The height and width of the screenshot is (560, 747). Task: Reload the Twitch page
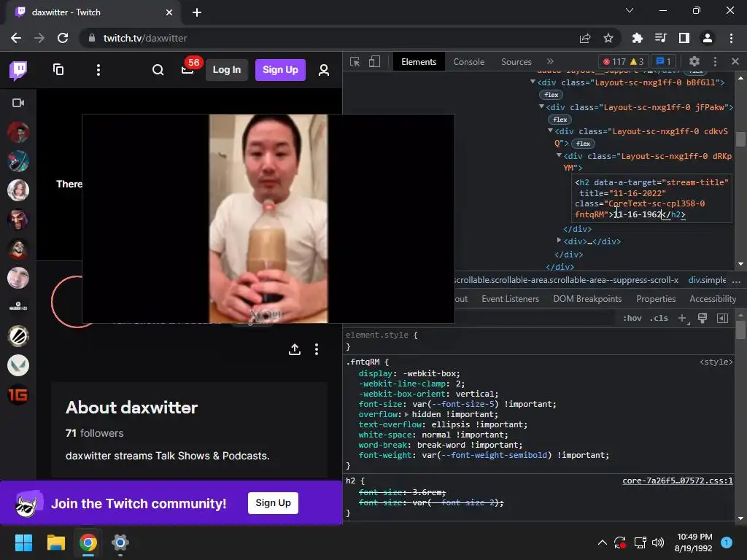click(63, 38)
